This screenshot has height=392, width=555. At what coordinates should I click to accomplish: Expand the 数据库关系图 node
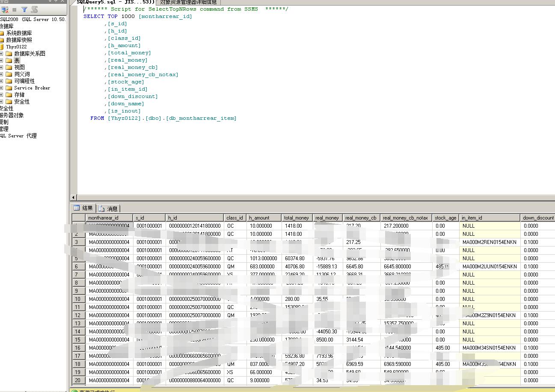tap(1, 53)
